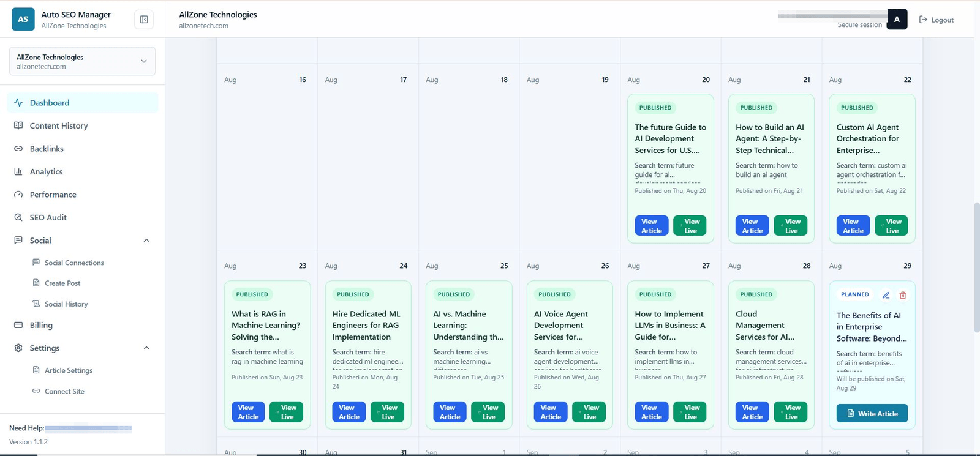Screen dimensions: 980x456
Task: Click the SEO Audit magnifier icon
Action: click(x=18, y=217)
